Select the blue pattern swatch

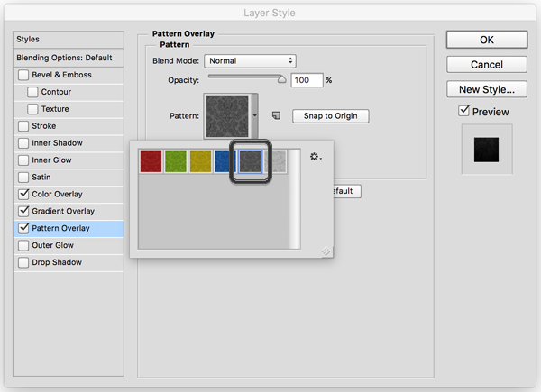(225, 161)
